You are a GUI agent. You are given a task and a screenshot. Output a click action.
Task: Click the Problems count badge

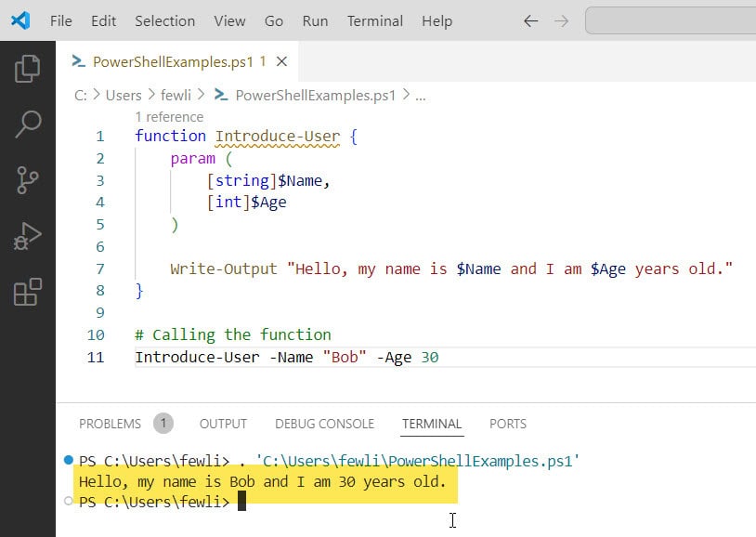(163, 423)
